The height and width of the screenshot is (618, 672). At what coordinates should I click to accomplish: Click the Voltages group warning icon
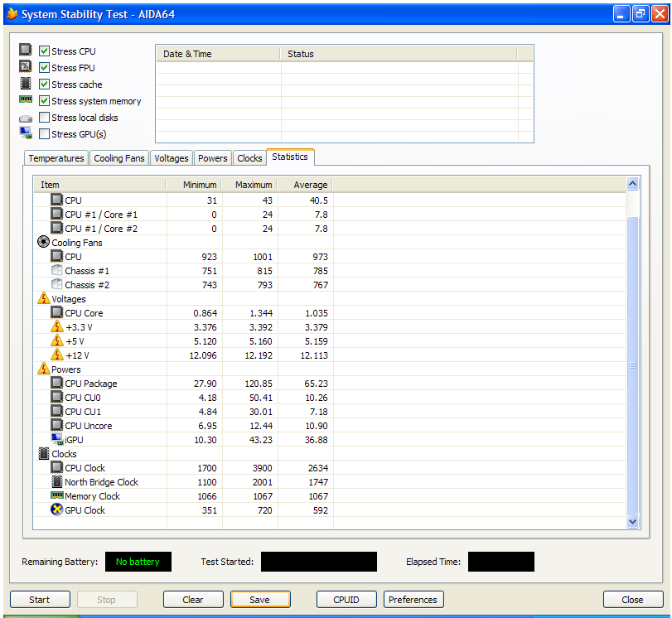tap(44, 298)
